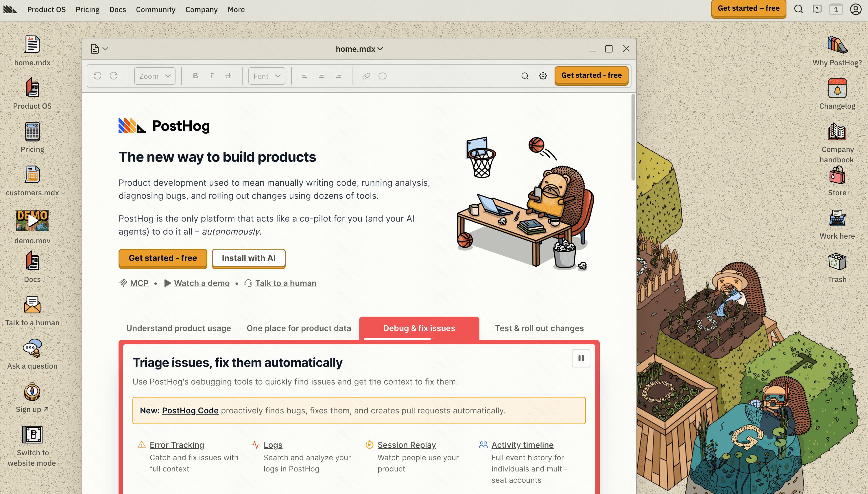Screen dimensions: 868x494
Task: Expand the document icon menu chevron
Action: [106, 49]
